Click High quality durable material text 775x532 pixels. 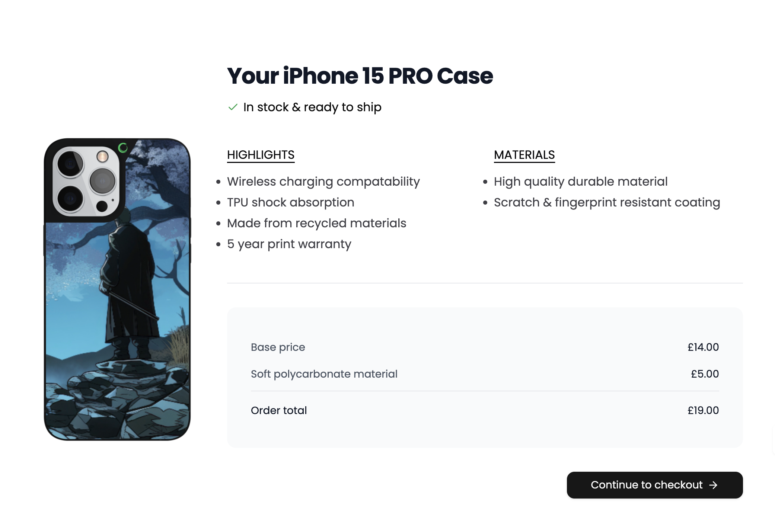581,182
